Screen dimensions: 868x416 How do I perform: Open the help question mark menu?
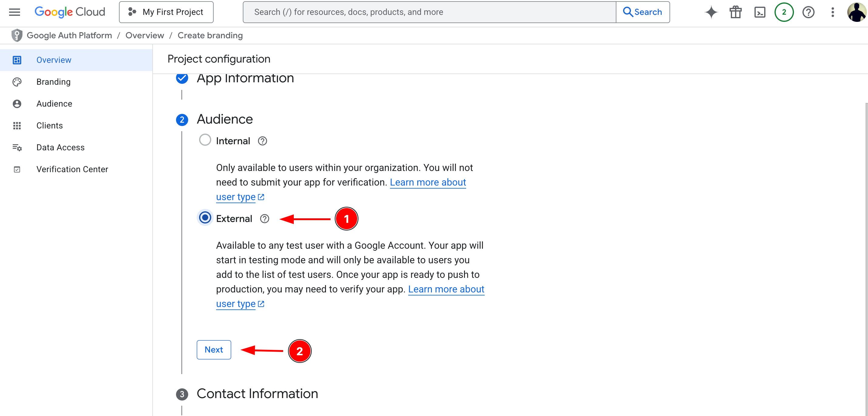pos(808,12)
